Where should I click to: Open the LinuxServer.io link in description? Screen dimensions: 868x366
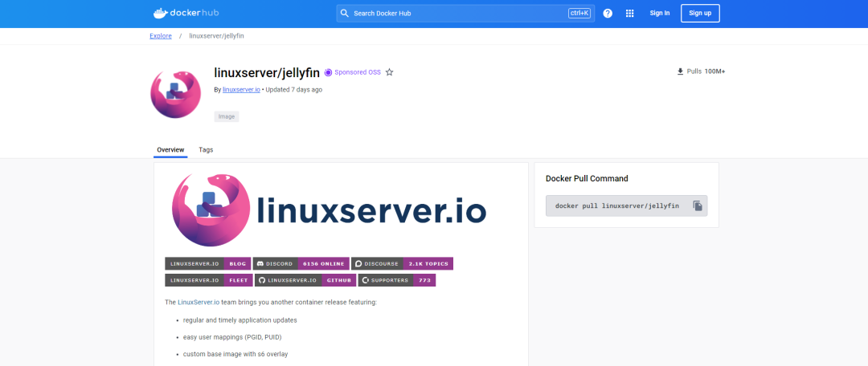click(x=199, y=303)
